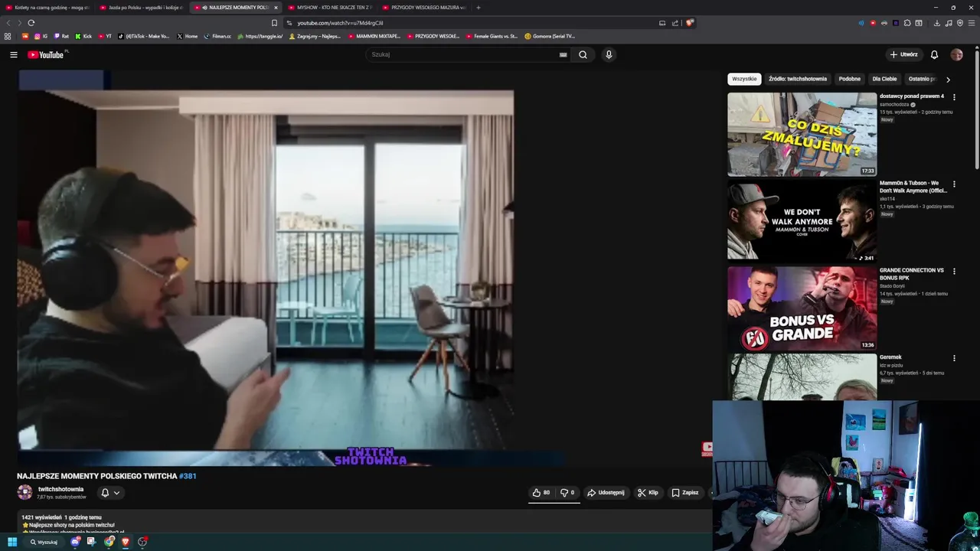
Task: Open the Brave Shields lion icon
Action: pyautogui.click(x=689, y=23)
